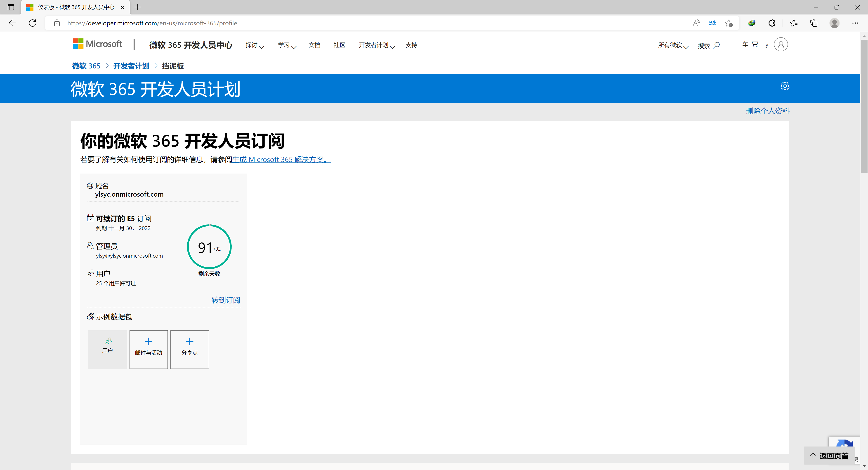
Task: Click the search magnifier icon
Action: [x=716, y=45]
